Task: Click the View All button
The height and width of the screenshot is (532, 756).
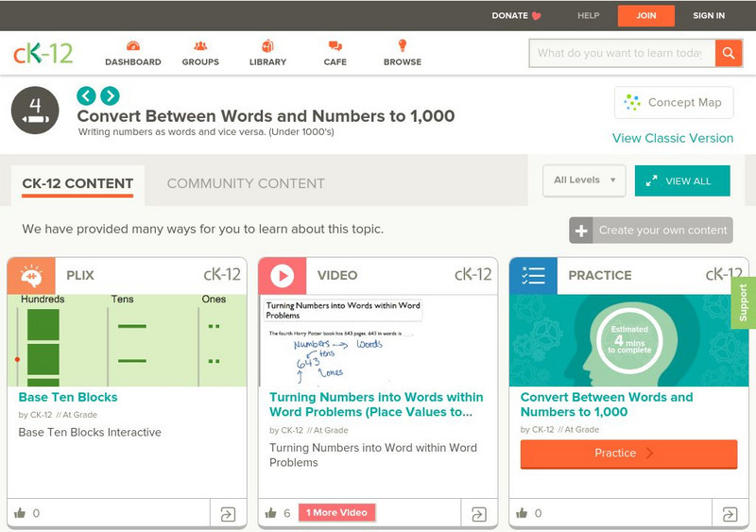Action: coord(682,180)
